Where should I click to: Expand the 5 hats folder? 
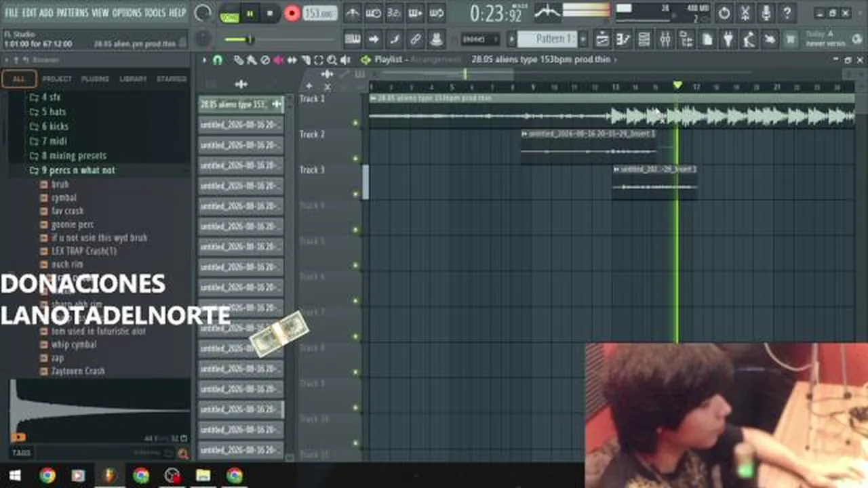tap(47, 112)
